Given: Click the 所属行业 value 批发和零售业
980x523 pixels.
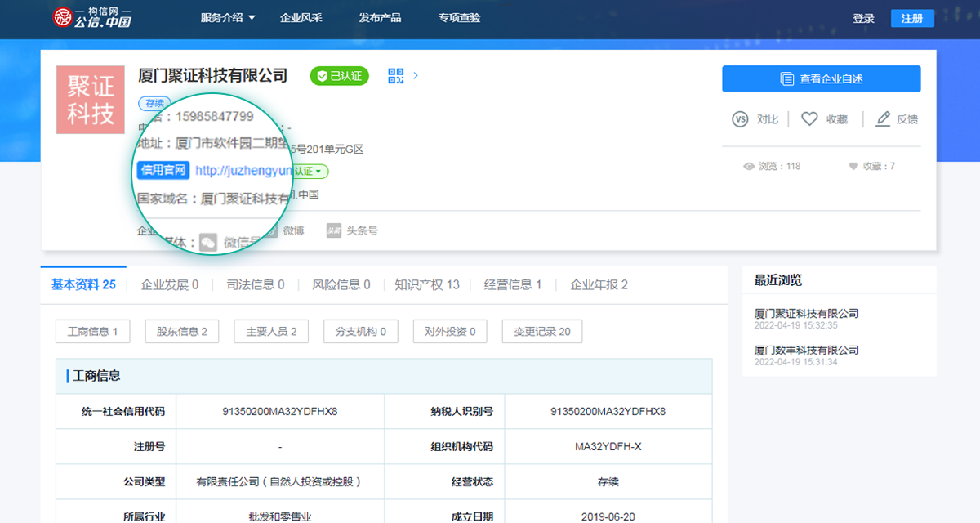Looking at the screenshot, I should coord(280,516).
